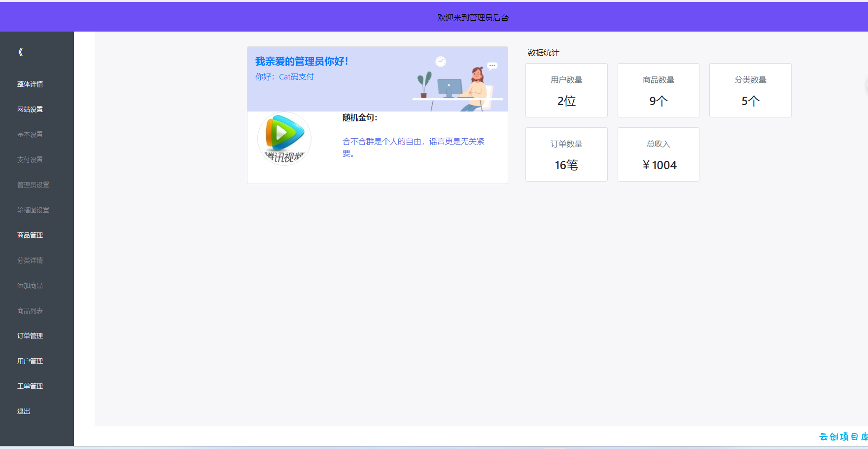Click the 云创项目 link at bottom right
The height and width of the screenshot is (449, 868).
[x=843, y=437]
